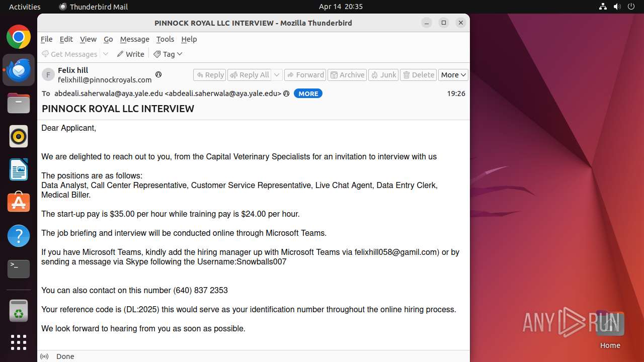The height and width of the screenshot is (362, 644).
Task: Click the 'Done' status bar text
Action: pyautogui.click(x=65, y=356)
